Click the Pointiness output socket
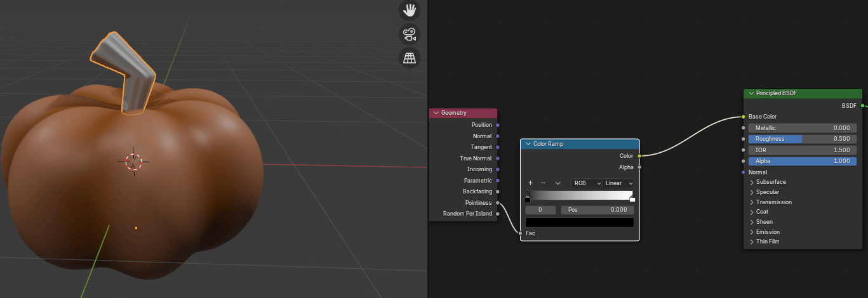Image resolution: width=868 pixels, height=298 pixels. point(497,203)
